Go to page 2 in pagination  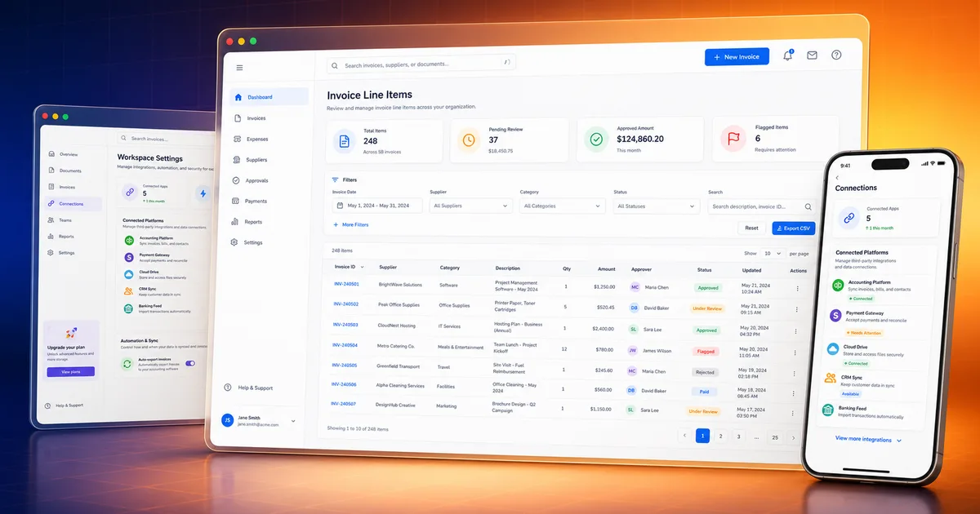[x=720, y=436]
